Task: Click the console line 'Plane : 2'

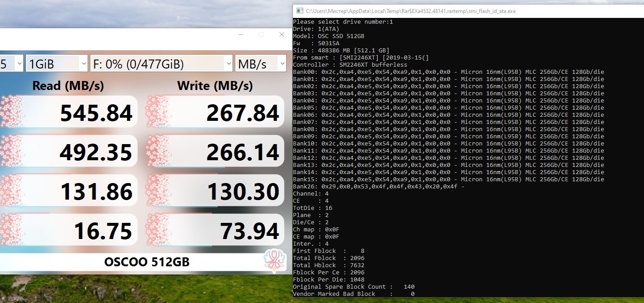Action: click(x=311, y=215)
